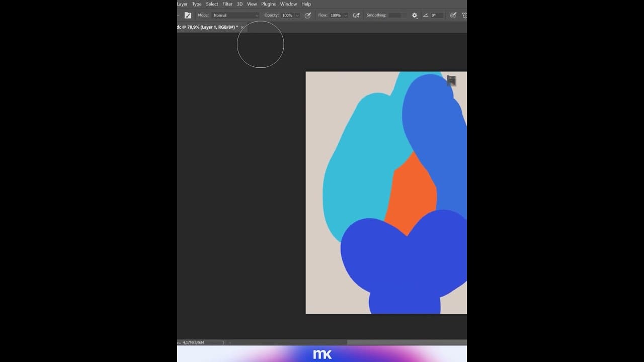Toggle airbrush-style build-up effects
Viewport: 644px width, 362px height.
[x=356, y=15]
